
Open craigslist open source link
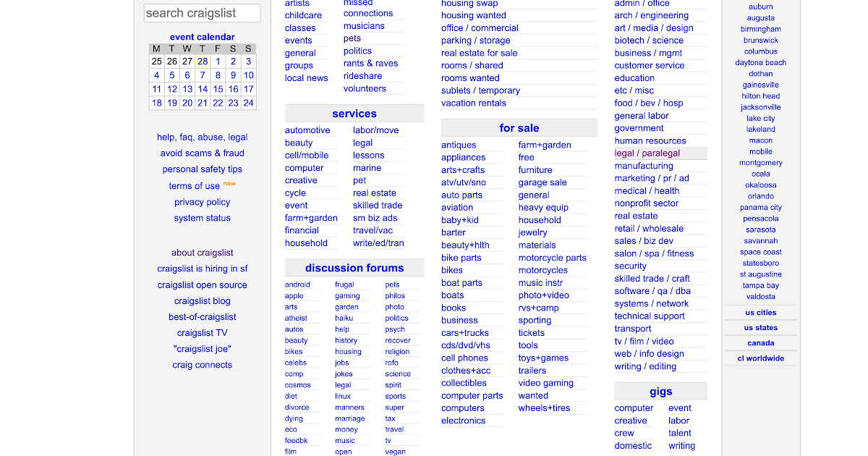(203, 284)
